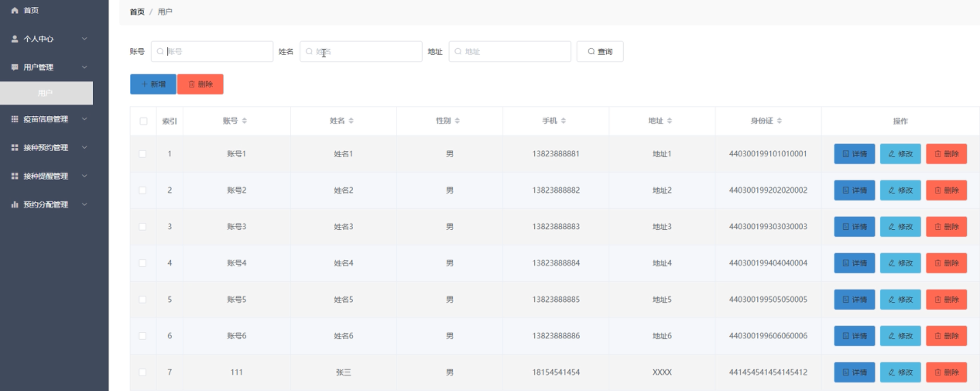Expand the 疫苗信息管理 chevron
This screenshot has height=391, width=980.
pyautogui.click(x=84, y=119)
